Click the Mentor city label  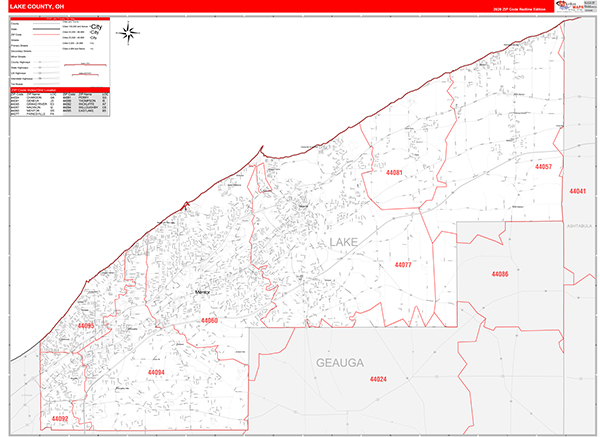coord(202,292)
